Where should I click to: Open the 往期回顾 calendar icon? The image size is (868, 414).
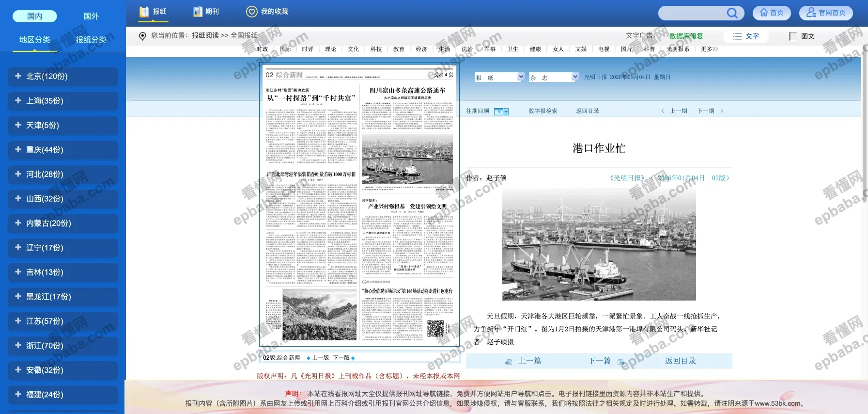(498, 111)
